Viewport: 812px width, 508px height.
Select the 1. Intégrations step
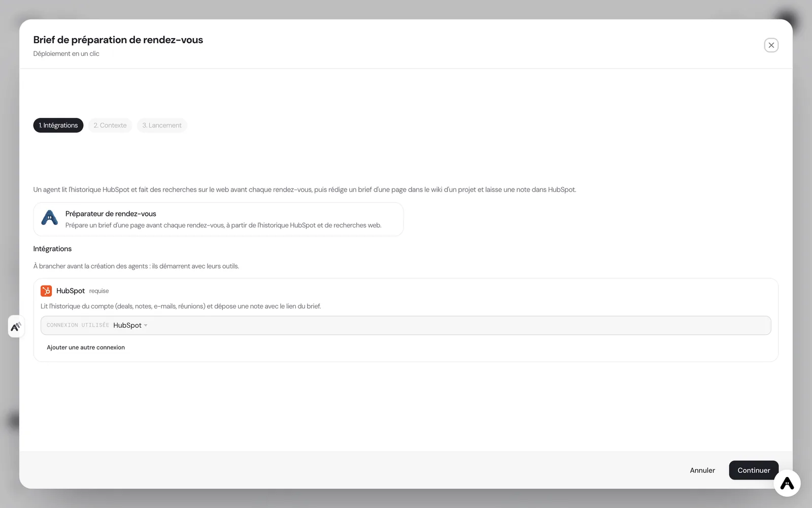[x=58, y=125]
